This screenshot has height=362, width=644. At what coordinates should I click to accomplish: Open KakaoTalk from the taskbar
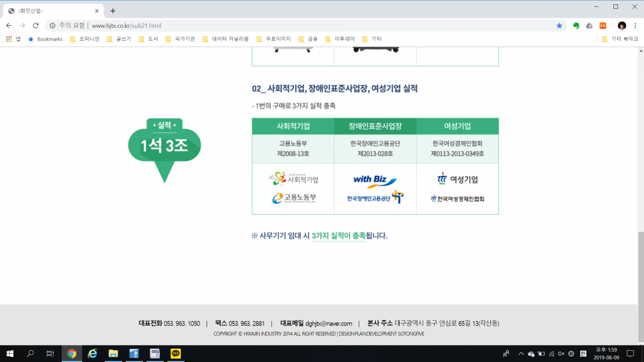coord(174,354)
